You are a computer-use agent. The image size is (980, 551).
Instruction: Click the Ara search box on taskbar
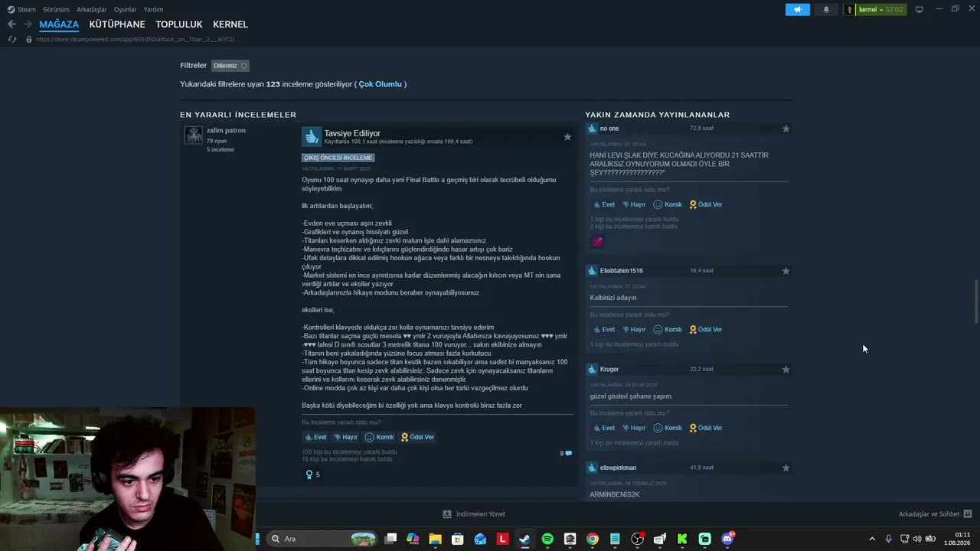322,539
